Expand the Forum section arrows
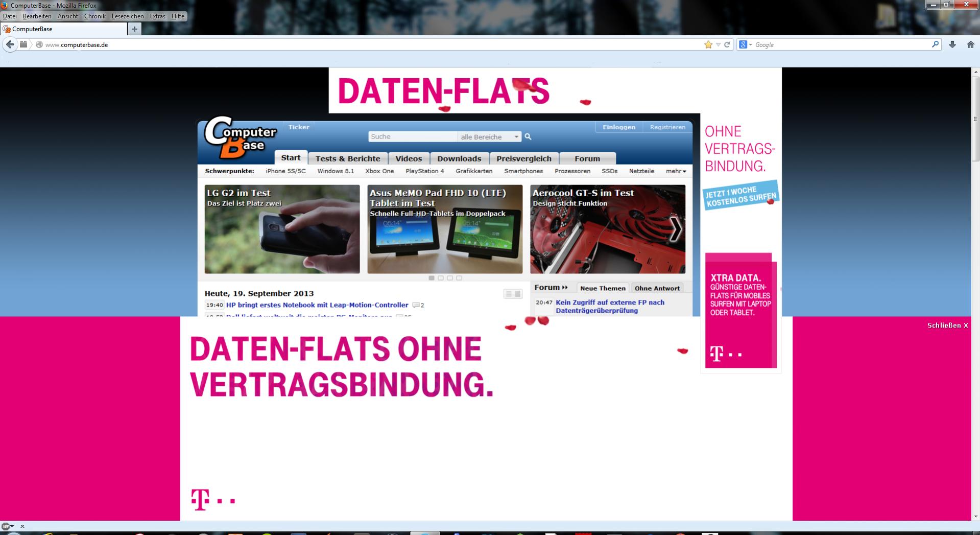Image resolution: width=980 pixels, height=535 pixels. pyautogui.click(x=564, y=288)
